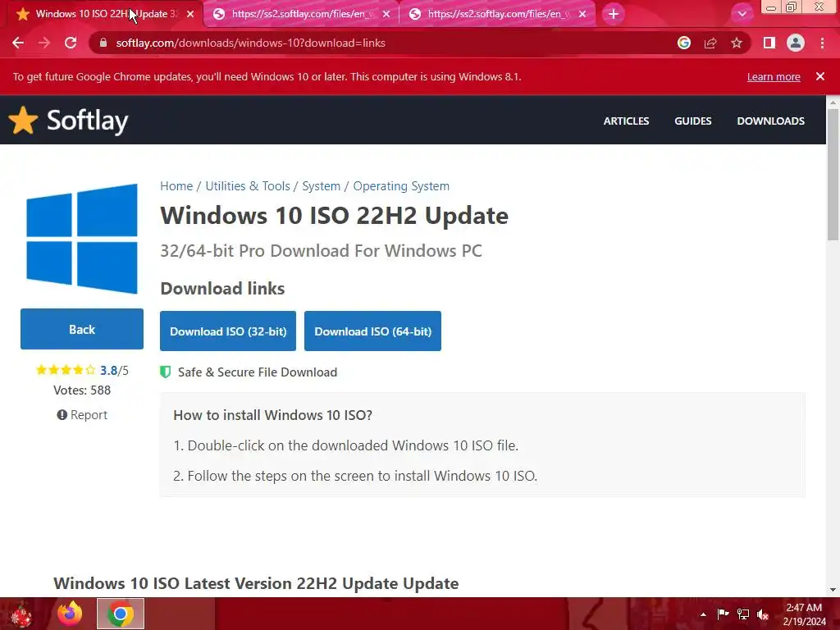Click Download ISO (32-bit) button
This screenshot has width=840, height=630.
pyautogui.click(x=228, y=331)
